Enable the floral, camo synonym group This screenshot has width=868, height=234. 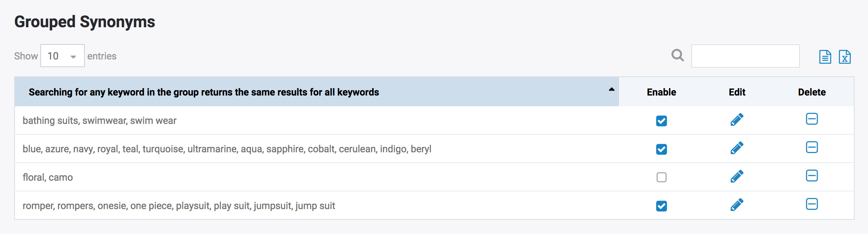(x=662, y=177)
